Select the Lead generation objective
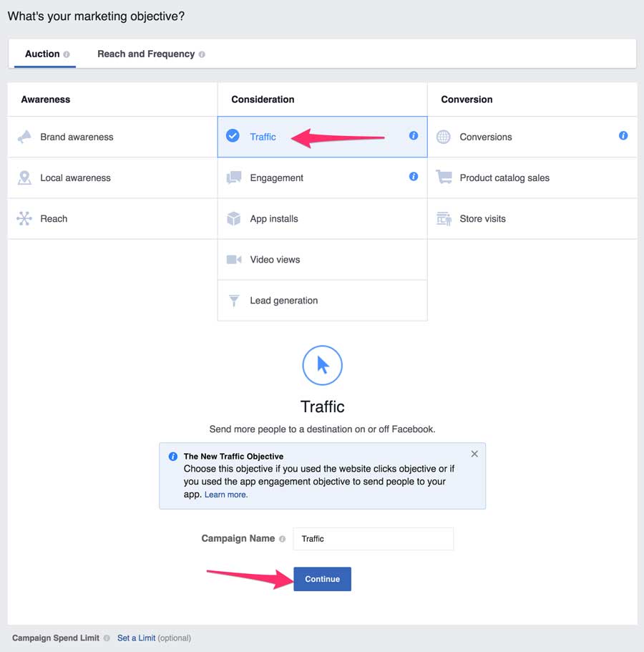644x652 pixels. [322, 300]
